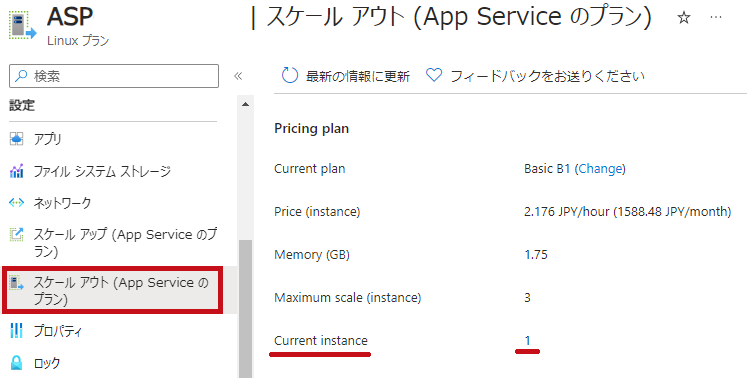Refresh via 最新の情報に更新 label

click(x=358, y=76)
